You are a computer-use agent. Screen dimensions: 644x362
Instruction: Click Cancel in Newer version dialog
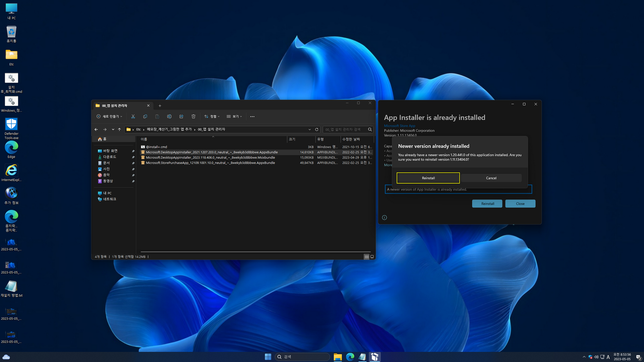point(491,178)
